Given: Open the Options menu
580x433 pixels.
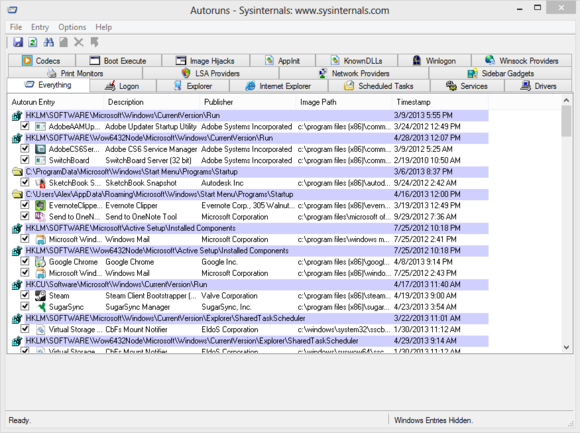Looking at the screenshot, I should click(x=72, y=27).
